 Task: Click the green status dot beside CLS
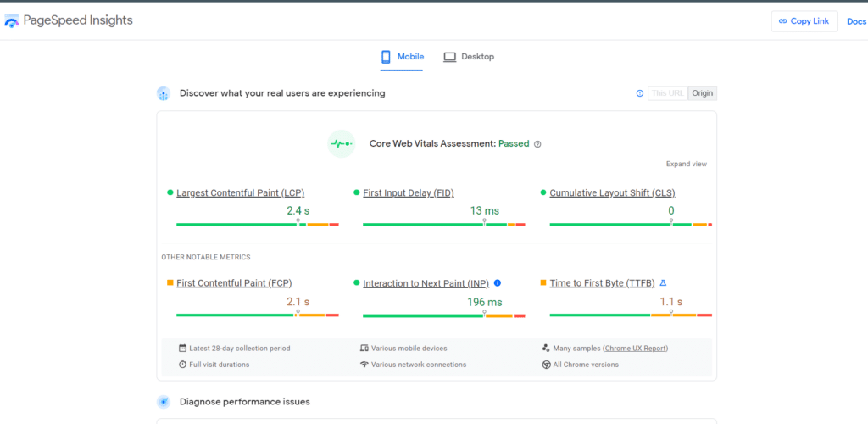[543, 192]
